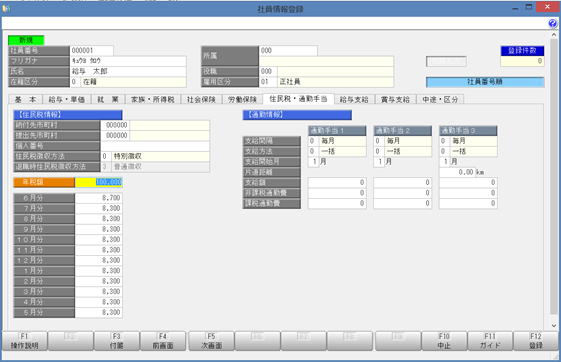The height and width of the screenshot is (362, 561).
Task: Edit the 氏名 field 給与 太郎
Action: pos(128,71)
